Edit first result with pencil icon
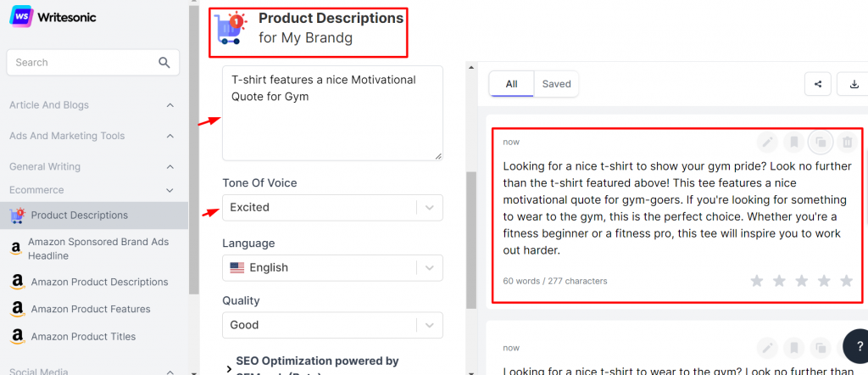 tap(767, 142)
